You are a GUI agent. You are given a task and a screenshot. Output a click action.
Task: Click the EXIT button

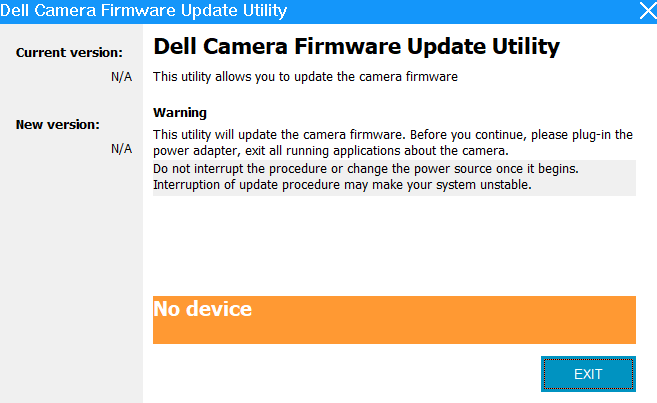(588, 374)
